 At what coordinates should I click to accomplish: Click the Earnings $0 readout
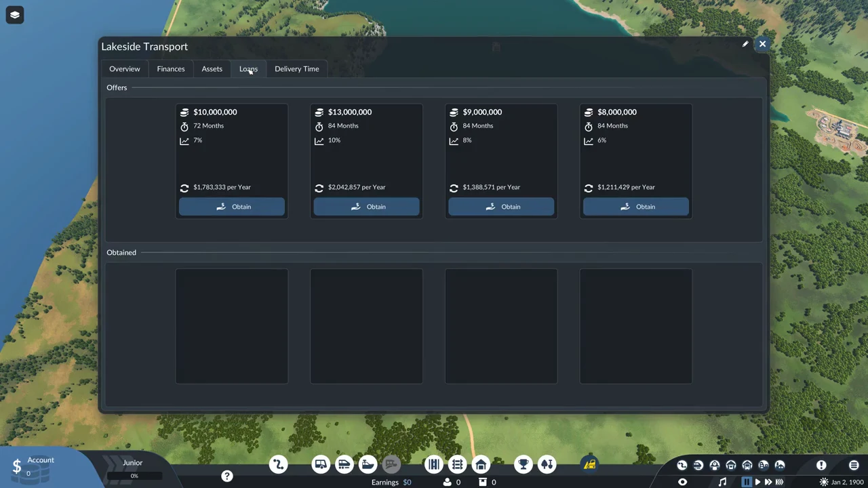tap(391, 483)
